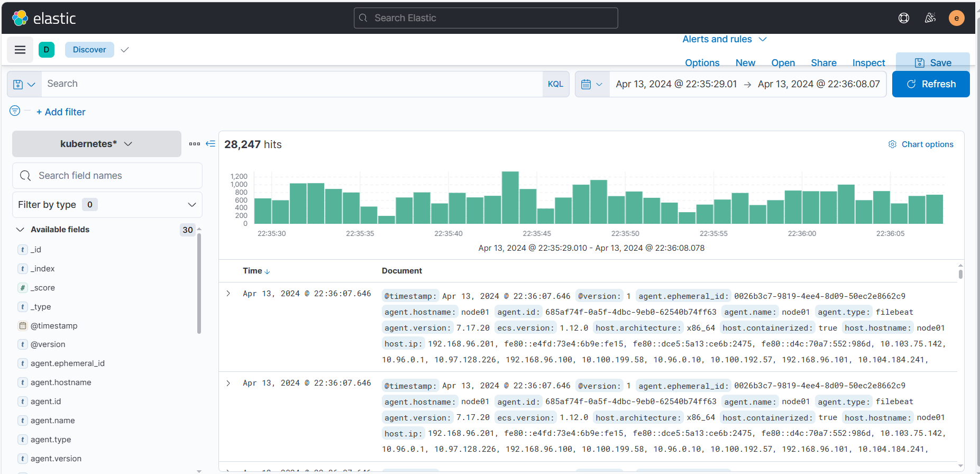The image size is (980, 474).
Task: Click the New menu item
Action: click(x=745, y=62)
